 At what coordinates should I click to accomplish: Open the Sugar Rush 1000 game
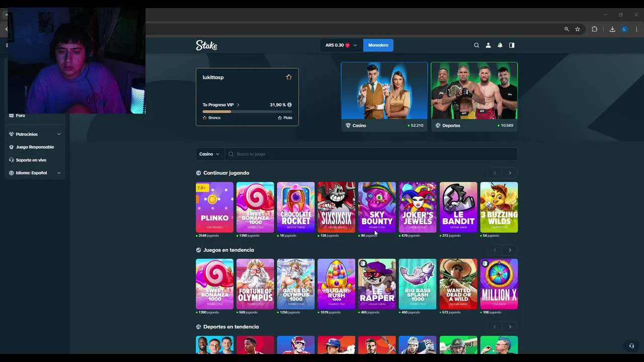337,284
